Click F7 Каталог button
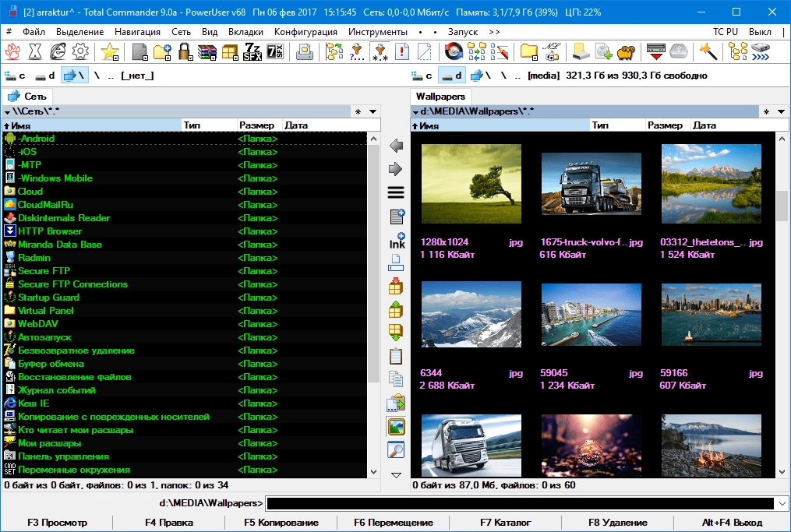791x532 pixels. 506,523
